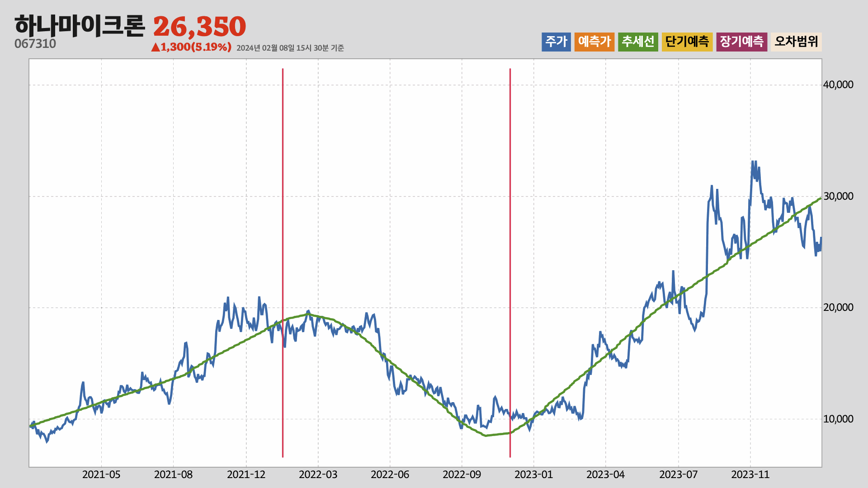Click the 2021-08 x-axis label
The width and height of the screenshot is (868, 488).
pos(173,474)
